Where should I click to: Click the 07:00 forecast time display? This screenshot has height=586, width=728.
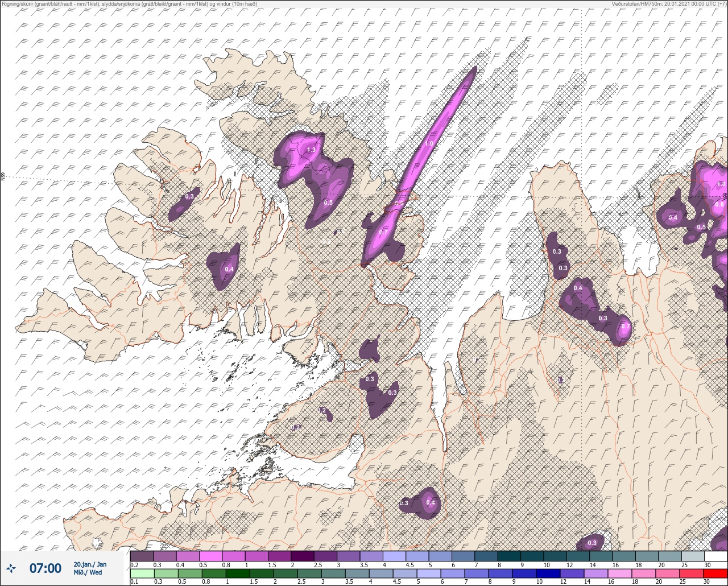coord(45,568)
